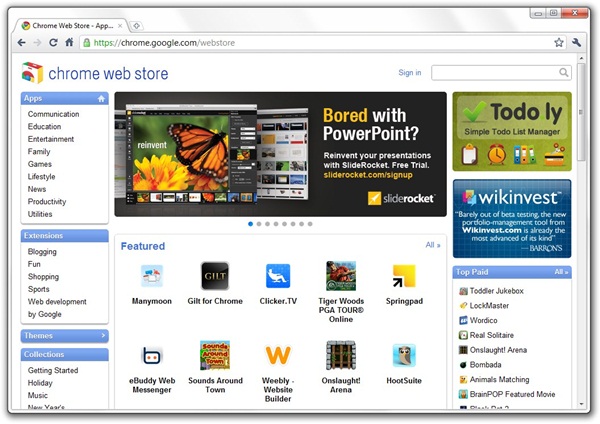Open the Gilt for Chrome icon
The width and height of the screenshot is (600, 424).
tap(215, 276)
